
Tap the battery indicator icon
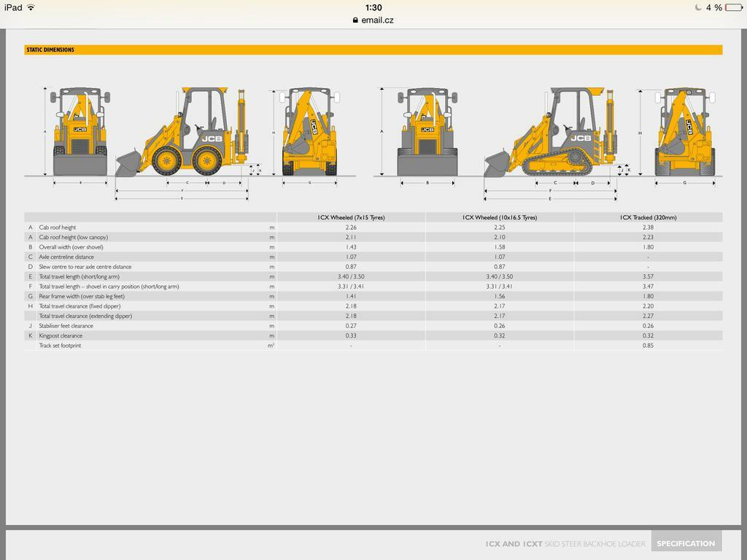[x=734, y=7]
